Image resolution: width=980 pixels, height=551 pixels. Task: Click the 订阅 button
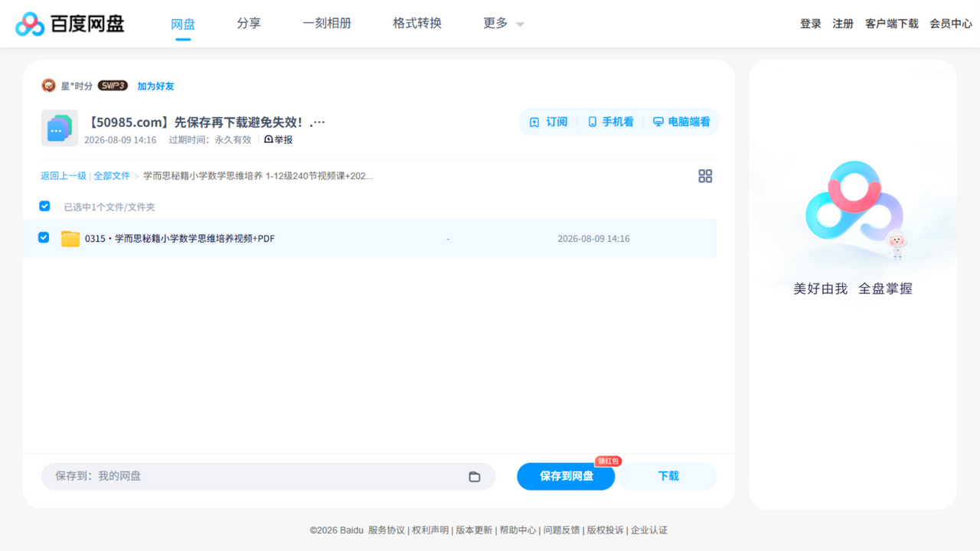[549, 122]
